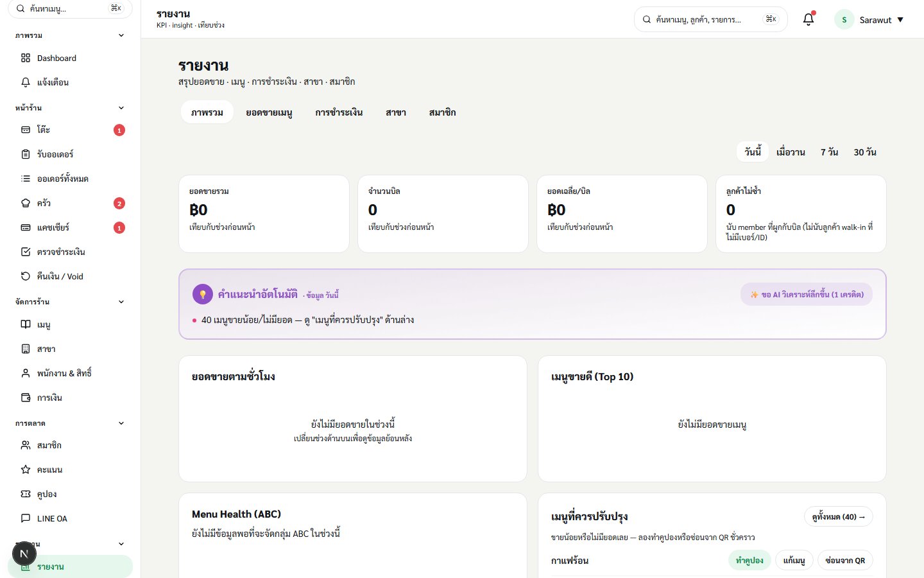
Task: Click the จำนวนบิล card
Action: (443, 214)
